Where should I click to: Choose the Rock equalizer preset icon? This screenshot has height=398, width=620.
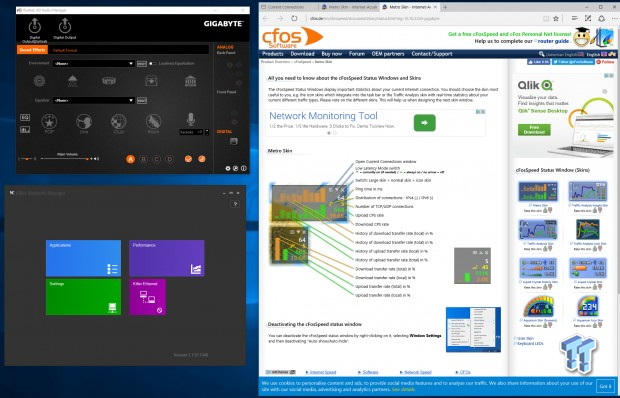(153, 121)
